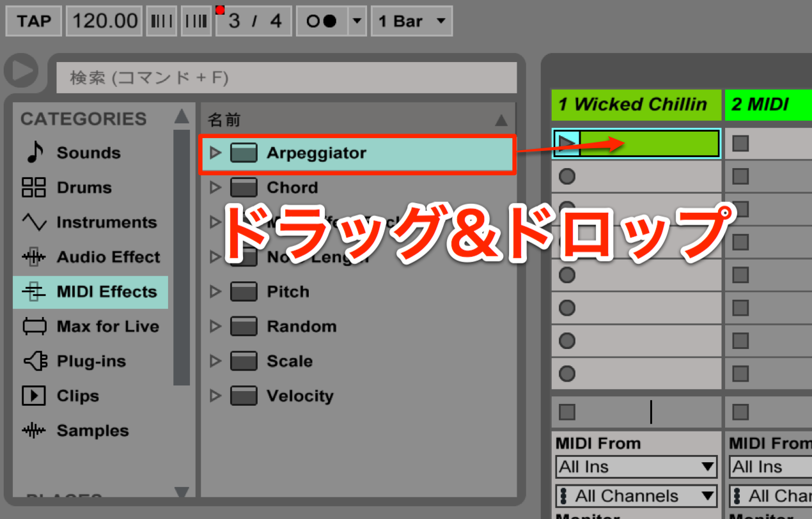The image size is (812, 519).
Task: Select the 120.00 tempo field
Action: tap(105, 21)
